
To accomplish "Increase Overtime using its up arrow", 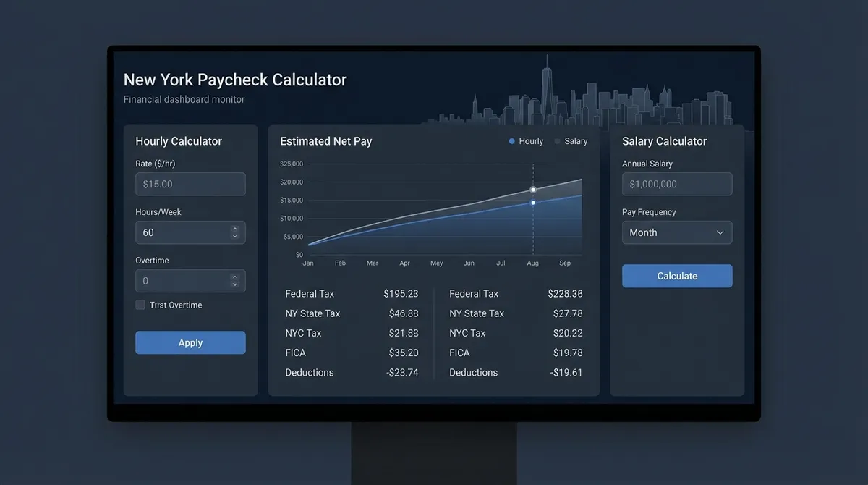I will pyautogui.click(x=234, y=277).
